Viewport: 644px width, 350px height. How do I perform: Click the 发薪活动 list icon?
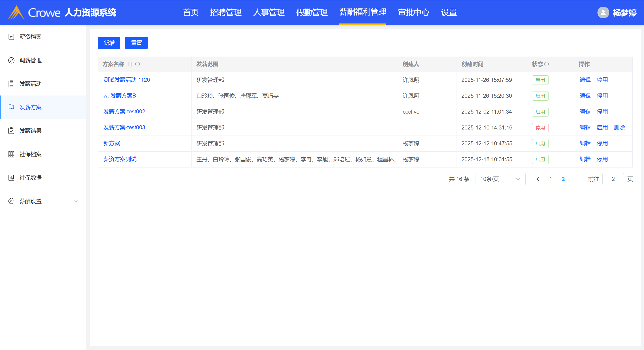(11, 84)
